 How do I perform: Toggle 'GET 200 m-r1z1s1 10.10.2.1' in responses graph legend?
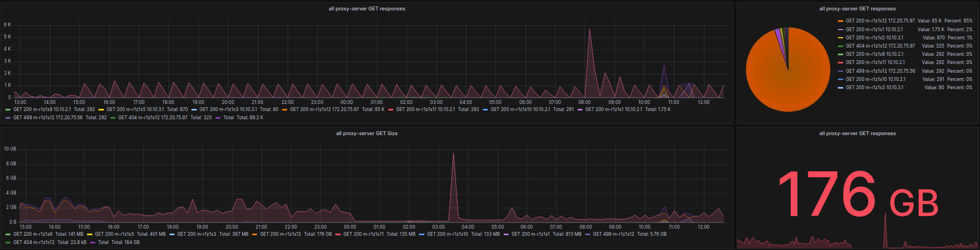coord(614,109)
